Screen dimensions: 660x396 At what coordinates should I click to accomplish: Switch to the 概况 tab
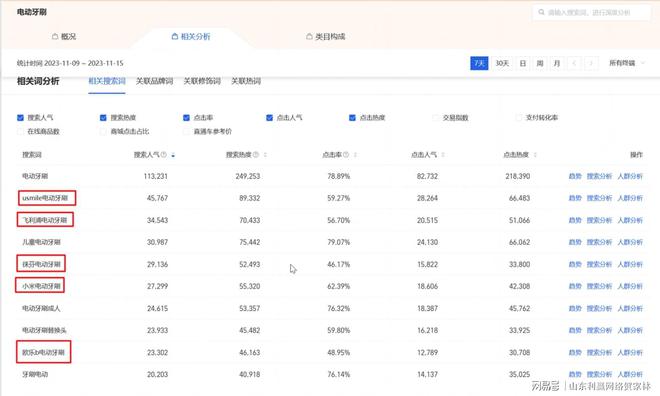[x=64, y=37]
